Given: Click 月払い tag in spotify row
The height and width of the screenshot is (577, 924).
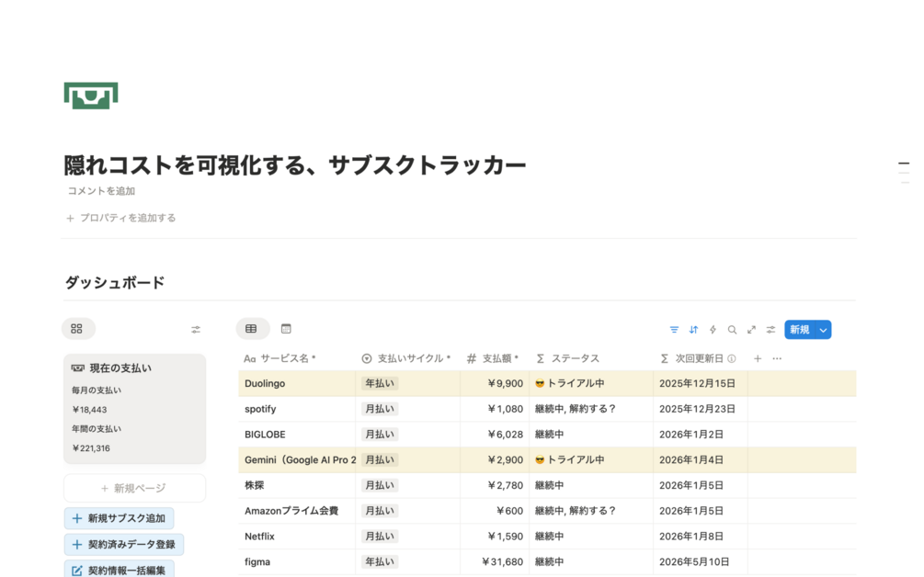Looking at the screenshot, I should (380, 409).
